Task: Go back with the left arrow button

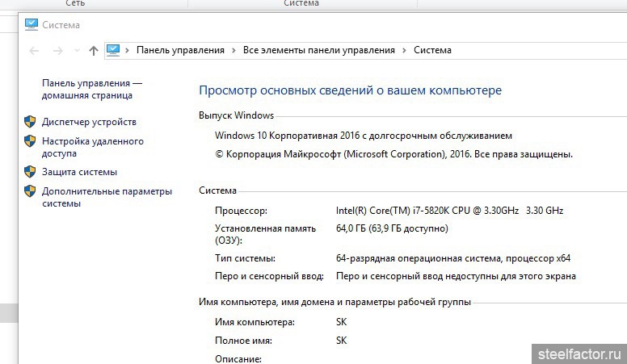Action: pyautogui.click(x=35, y=50)
